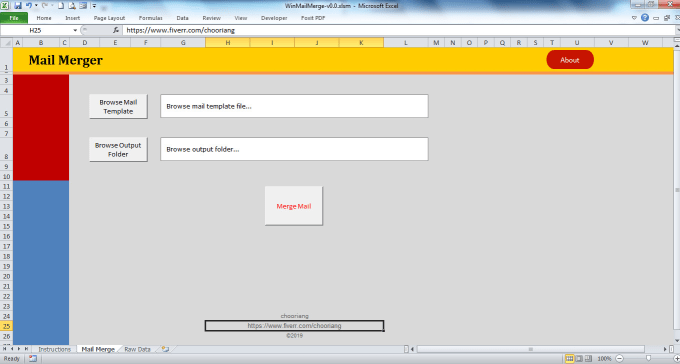This screenshot has height=364, width=680.
Task: Select row 25 header
Action: click(7, 326)
